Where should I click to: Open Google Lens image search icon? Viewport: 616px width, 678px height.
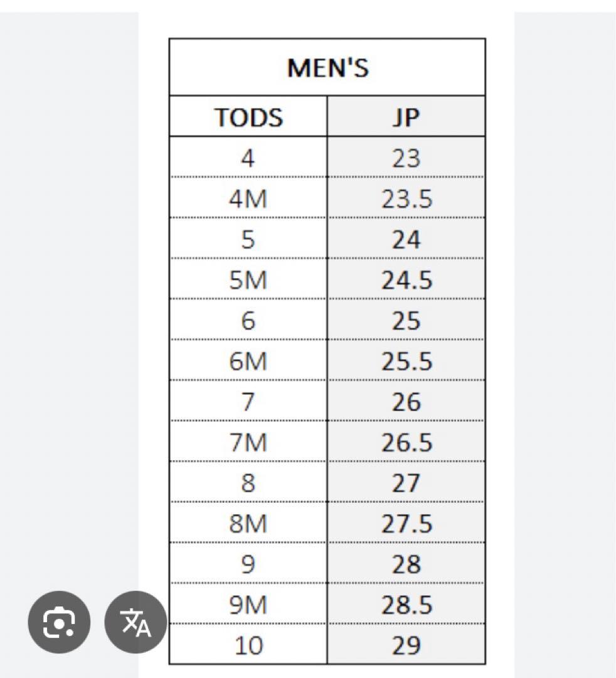[59, 622]
